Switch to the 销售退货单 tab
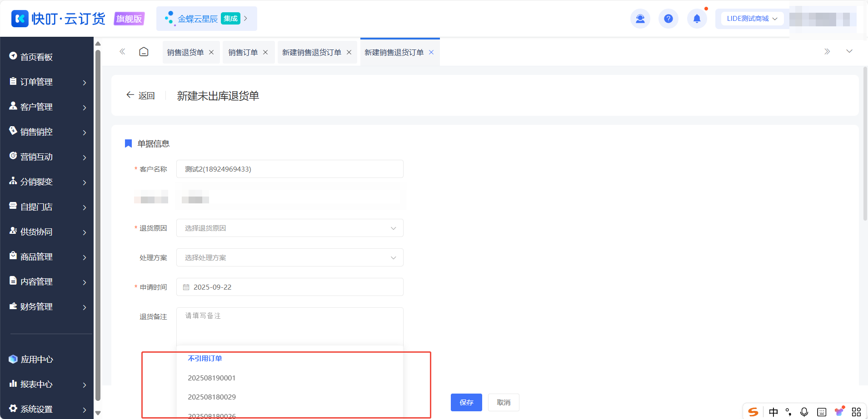Screen dimensions: 868x419 (x=185, y=52)
